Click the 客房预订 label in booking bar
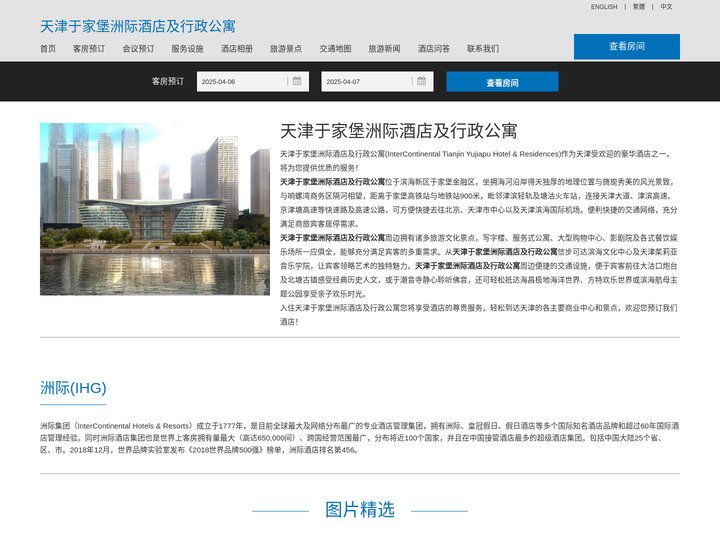 click(168, 81)
